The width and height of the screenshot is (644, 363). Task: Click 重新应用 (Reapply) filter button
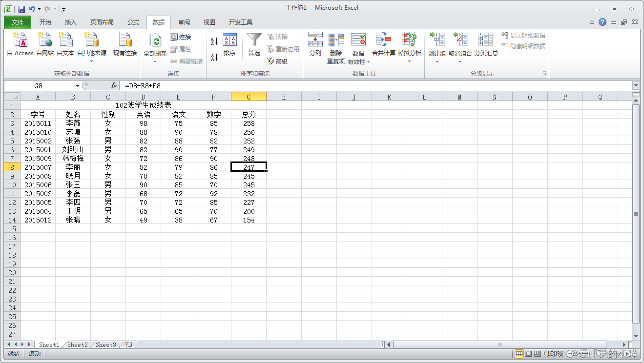point(283,49)
